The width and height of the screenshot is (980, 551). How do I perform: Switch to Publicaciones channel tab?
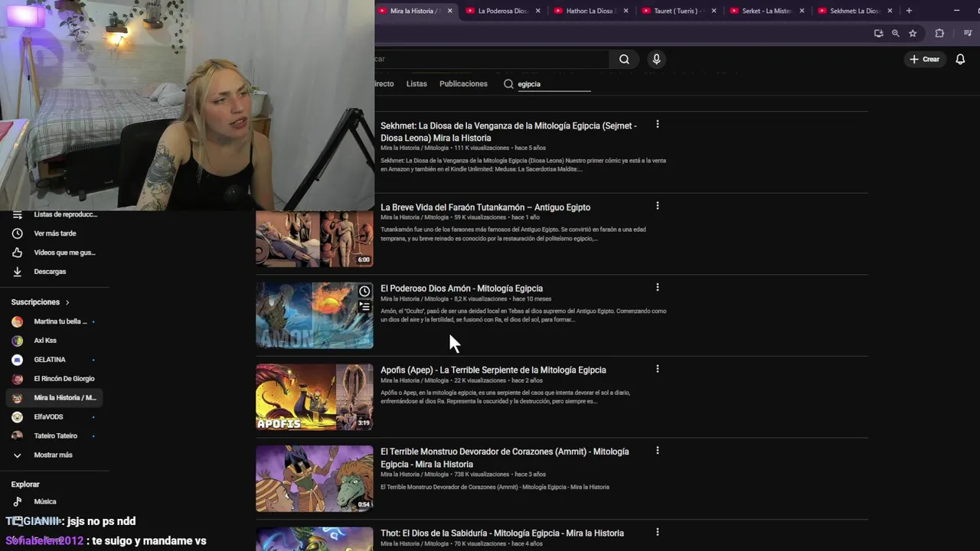point(463,83)
